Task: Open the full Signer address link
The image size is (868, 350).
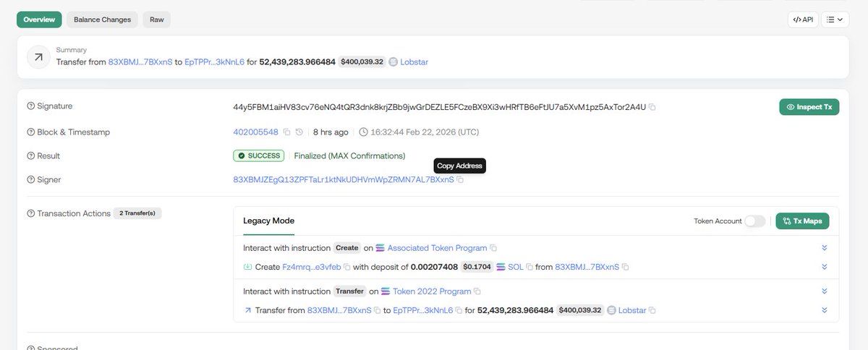Action: point(344,179)
